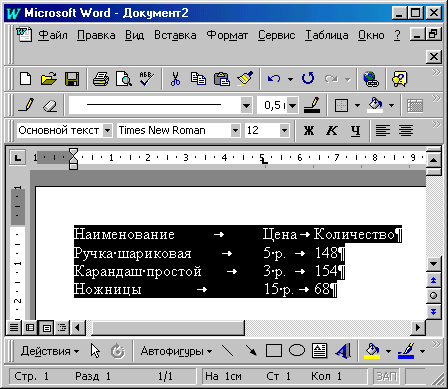The width and height of the screenshot is (448, 389).
Task: Select the Draw Table pencil tool
Action: 26,105
